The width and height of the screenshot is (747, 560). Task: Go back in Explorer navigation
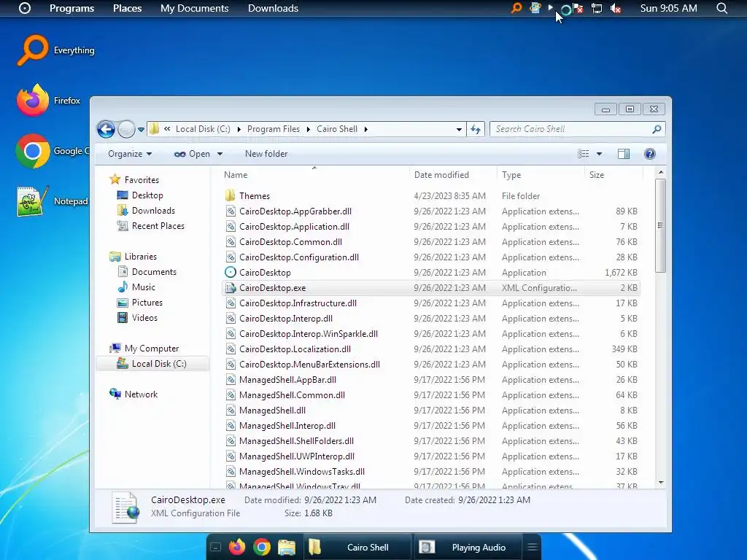click(106, 129)
